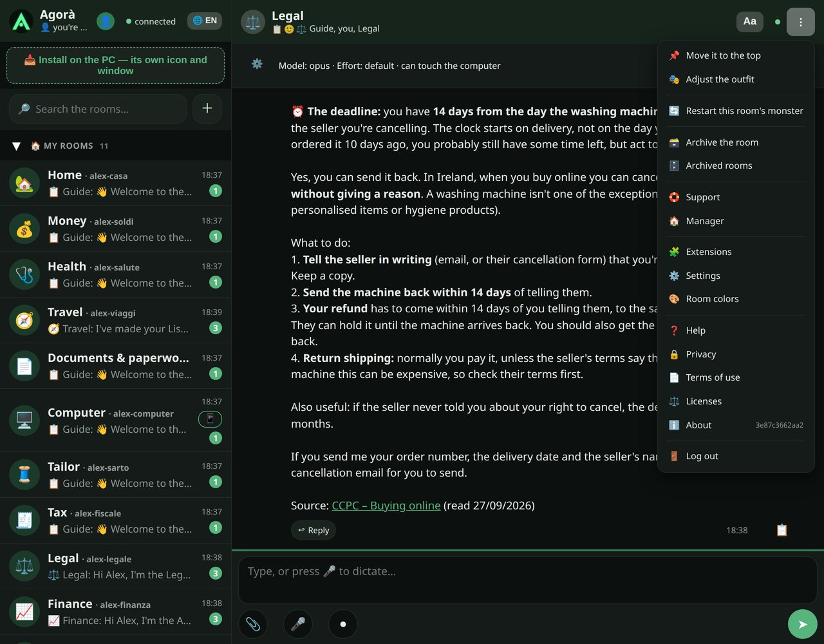Image resolution: width=824 pixels, height=644 pixels.
Task: Click the Finance room chart icon
Action: pos(24,612)
